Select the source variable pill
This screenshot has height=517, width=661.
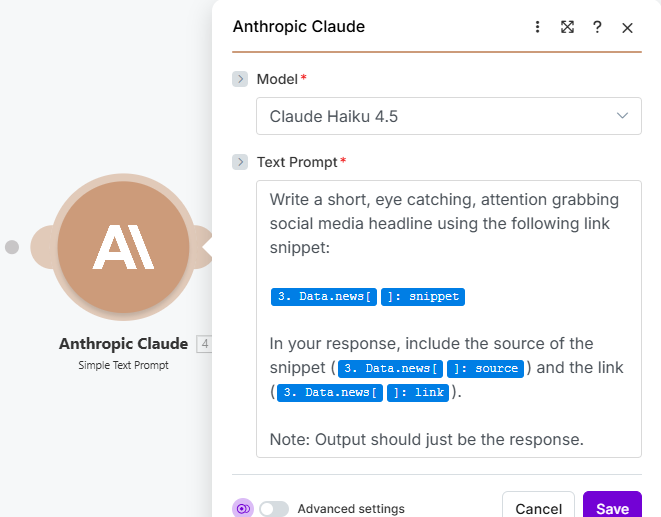coord(485,369)
